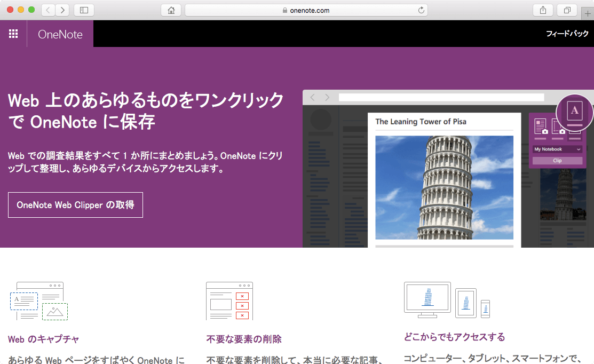Click the Safari share icon
This screenshot has height=364, width=594.
click(543, 10)
